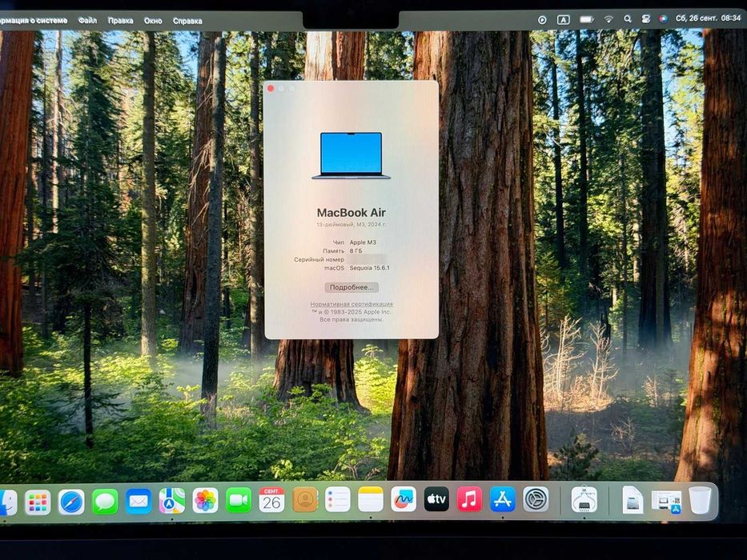Open the Правка menu
The image size is (747, 560).
[121, 21]
